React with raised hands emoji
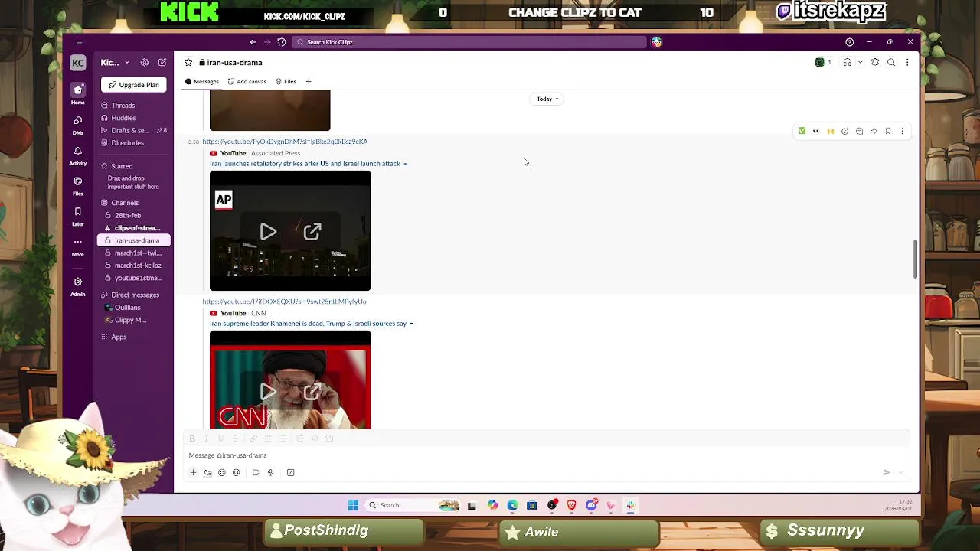 click(831, 131)
